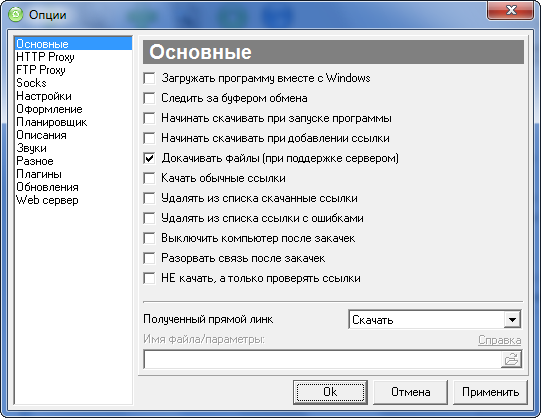Enable НЕ качать, а только проверять ссылки
Image resolution: width=541 pixels, height=418 pixels.
tap(149, 278)
